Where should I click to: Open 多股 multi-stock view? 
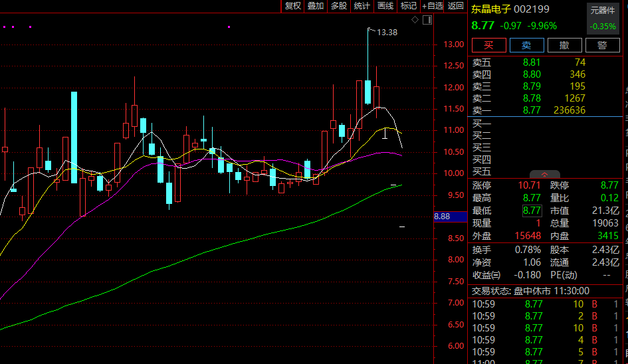pos(339,6)
